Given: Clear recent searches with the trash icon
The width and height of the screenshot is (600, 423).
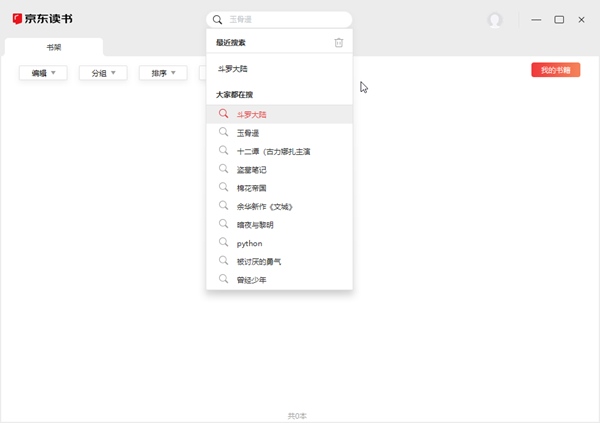Looking at the screenshot, I should tap(339, 42).
